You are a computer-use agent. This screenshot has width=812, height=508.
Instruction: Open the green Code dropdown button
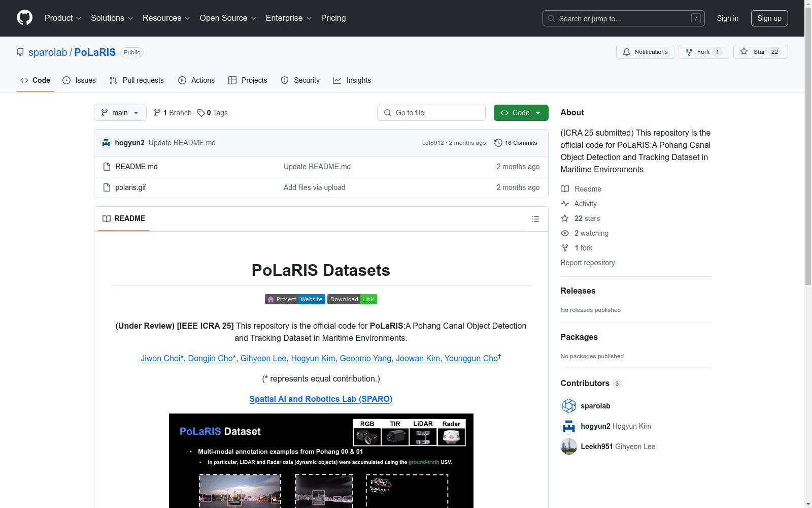coord(521,113)
